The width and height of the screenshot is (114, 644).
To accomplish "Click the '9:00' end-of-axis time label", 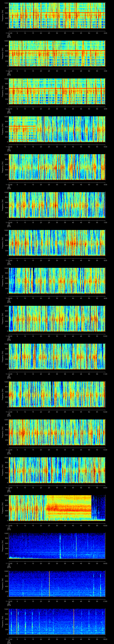I will pos(105,298).
